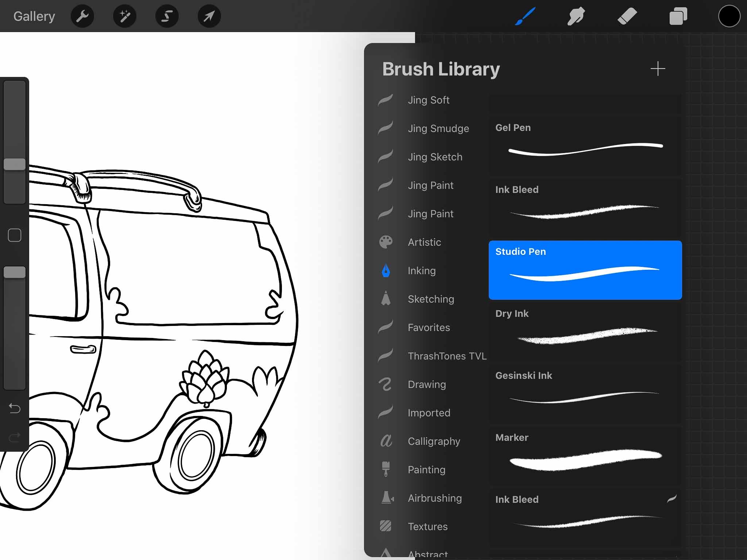Click the Imported brush stroke icon
The image size is (747, 560).
[386, 412]
